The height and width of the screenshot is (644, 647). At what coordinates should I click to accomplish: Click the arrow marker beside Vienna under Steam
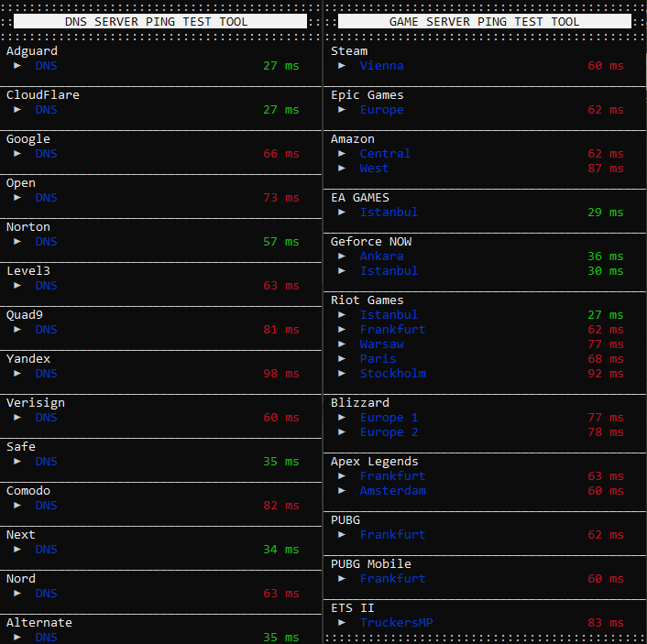(x=342, y=66)
